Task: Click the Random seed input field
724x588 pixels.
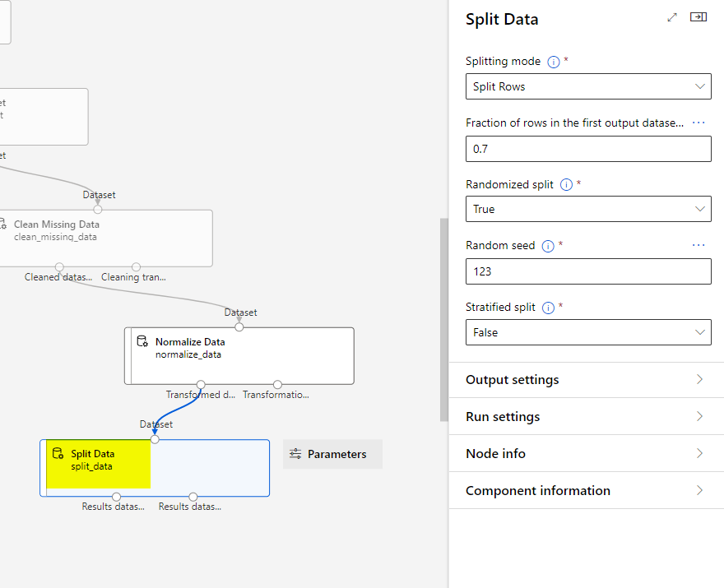Action: (x=587, y=271)
